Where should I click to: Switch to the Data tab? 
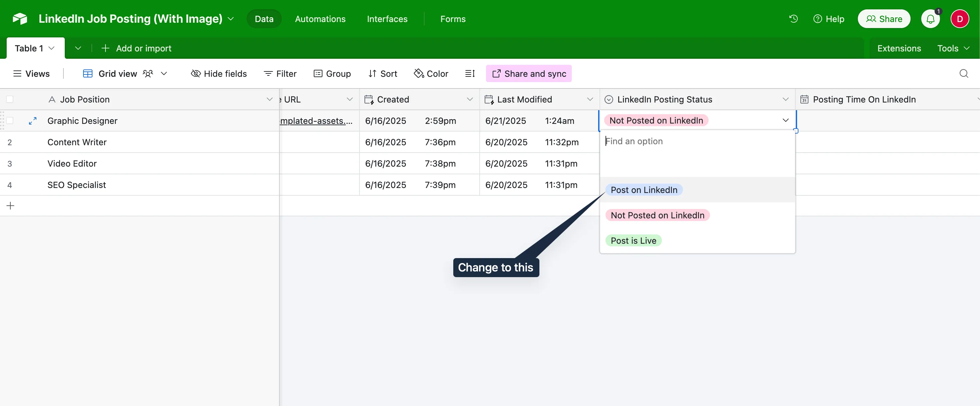[x=264, y=19]
